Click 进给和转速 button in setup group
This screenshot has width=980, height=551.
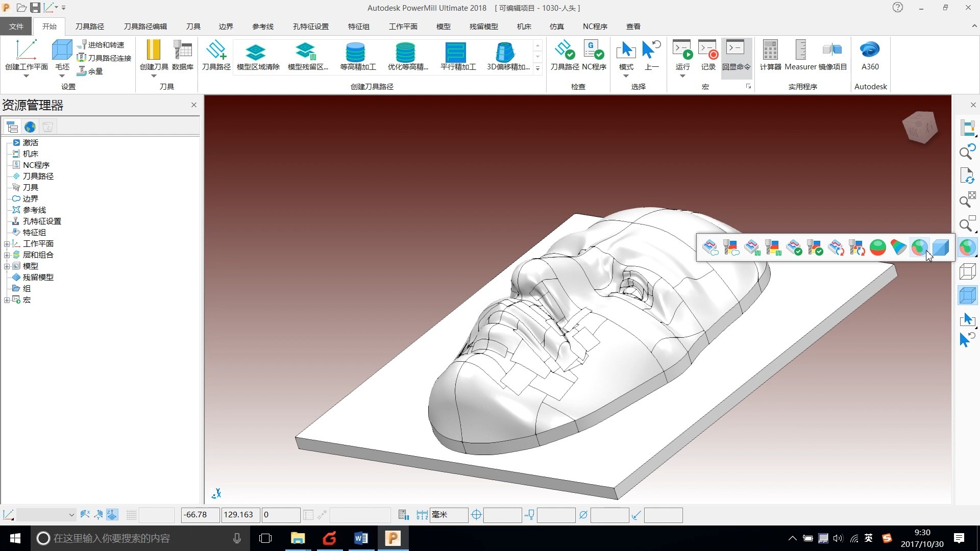coord(101,45)
